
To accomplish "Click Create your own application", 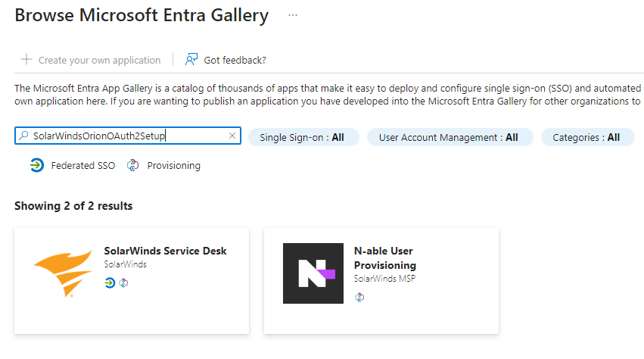I will pos(99,60).
